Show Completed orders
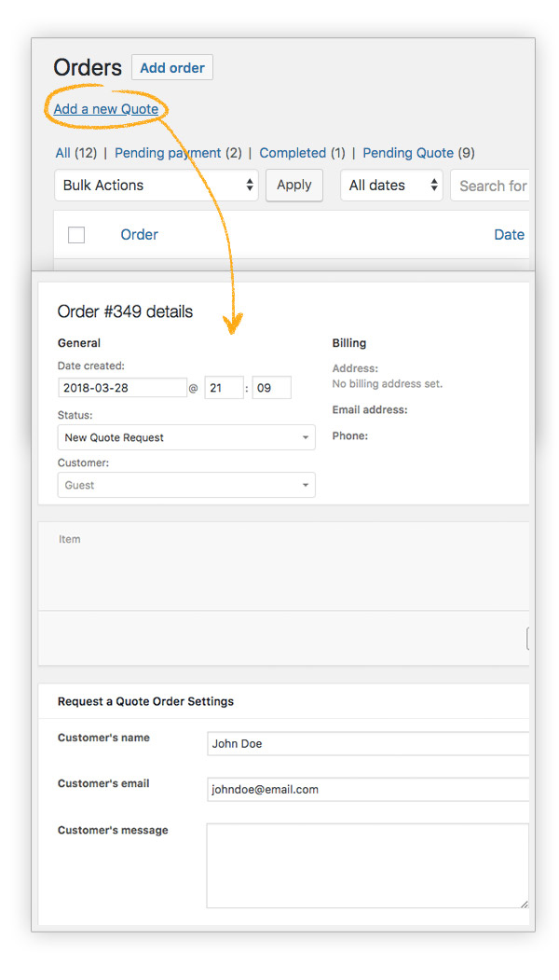This screenshot has height=980, width=559. (x=302, y=153)
